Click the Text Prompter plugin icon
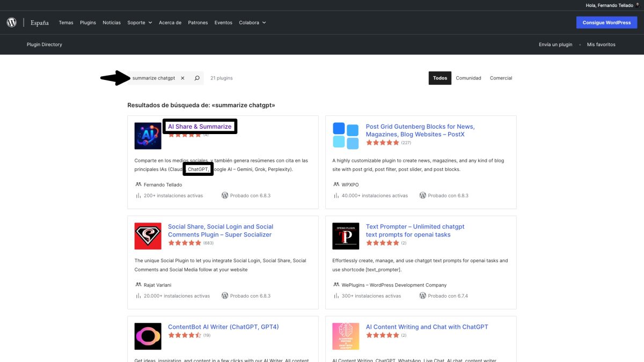The height and width of the screenshot is (362, 644). 345,235
